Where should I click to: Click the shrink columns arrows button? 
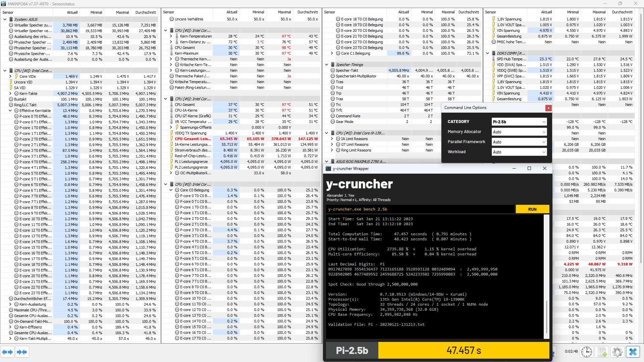22,352
